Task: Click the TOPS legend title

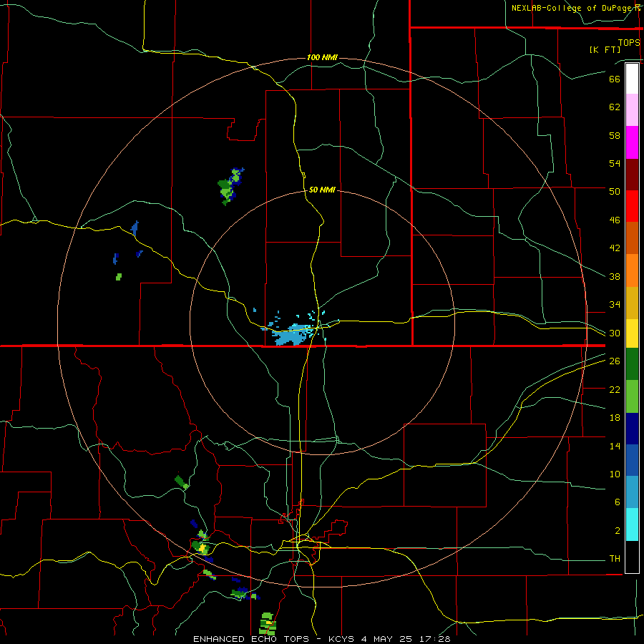Action: 629,43
